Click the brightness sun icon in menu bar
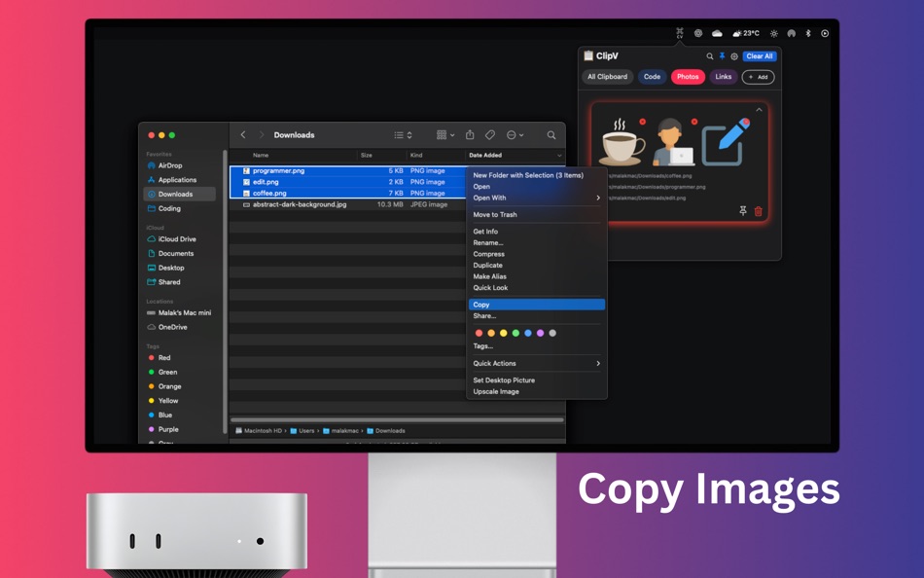 click(x=774, y=34)
